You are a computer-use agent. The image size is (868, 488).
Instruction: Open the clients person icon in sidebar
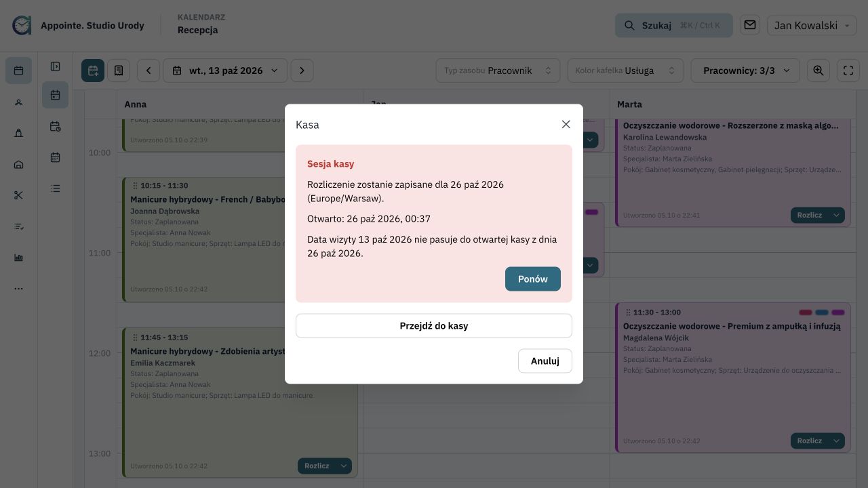pyautogui.click(x=19, y=102)
